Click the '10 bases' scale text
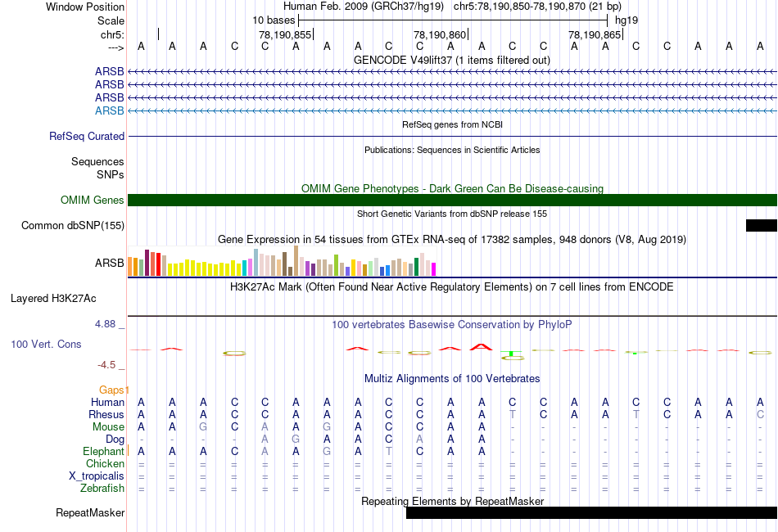This screenshot has height=532, width=778. [x=274, y=20]
